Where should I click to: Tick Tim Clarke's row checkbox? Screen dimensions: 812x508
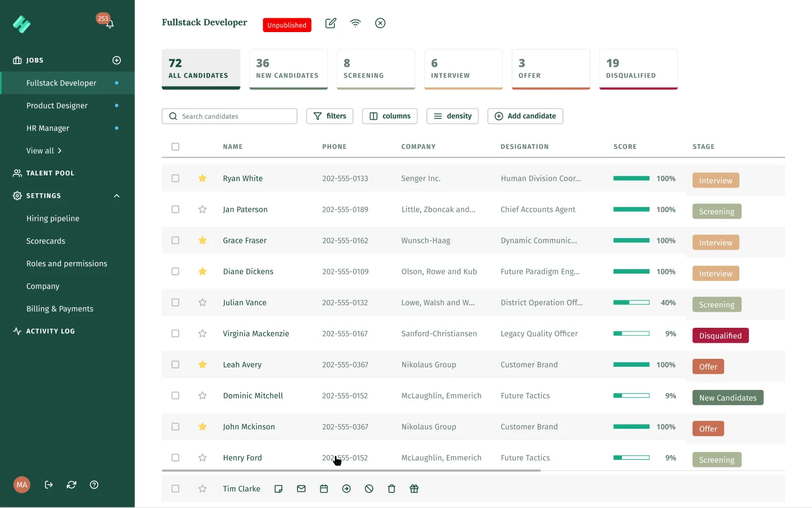point(175,488)
